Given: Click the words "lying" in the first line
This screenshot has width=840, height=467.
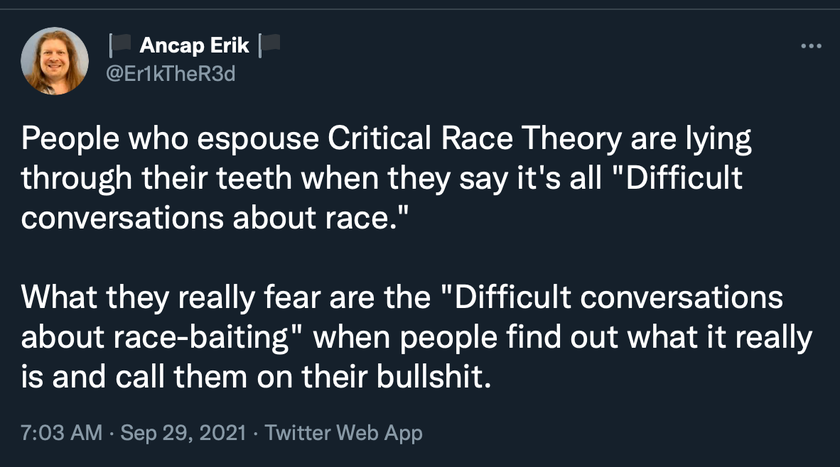Looking at the screenshot, I should 718,139.
